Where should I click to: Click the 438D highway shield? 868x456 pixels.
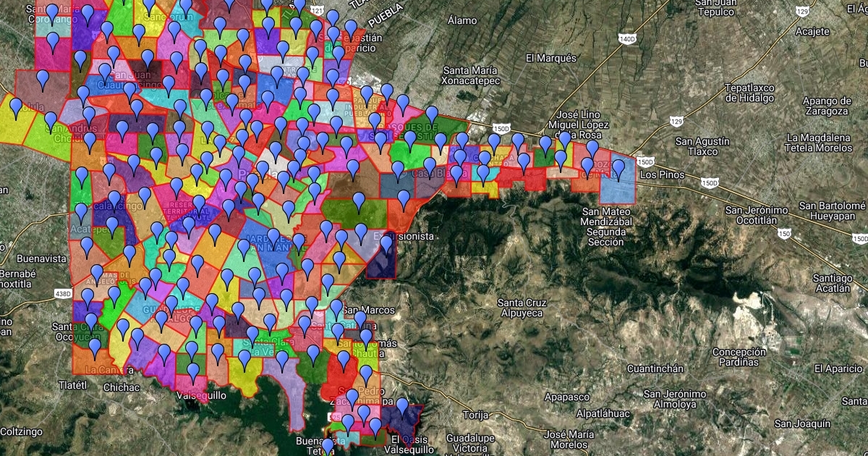click(x=63, y=294)
